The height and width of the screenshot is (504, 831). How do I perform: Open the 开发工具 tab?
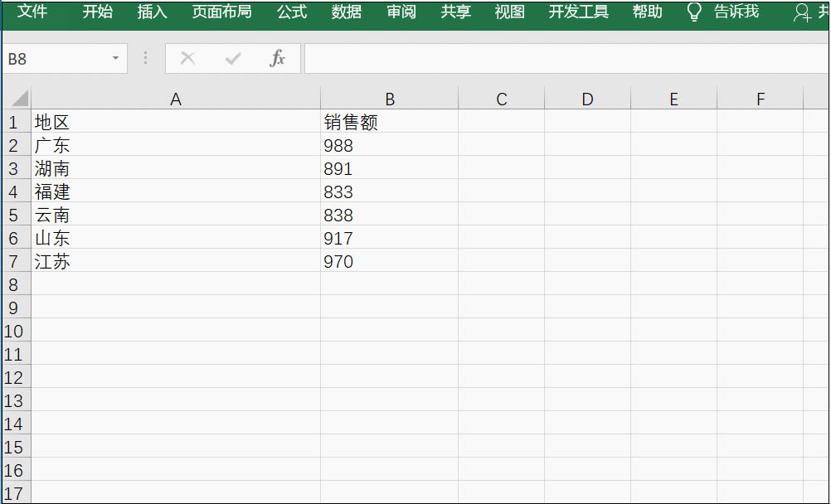(577, 12)
